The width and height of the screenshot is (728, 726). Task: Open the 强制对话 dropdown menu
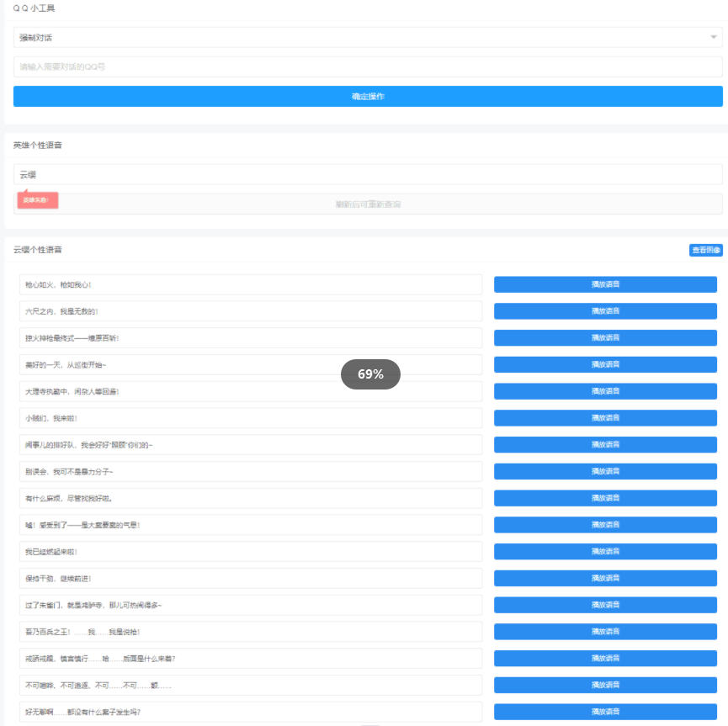367,38
